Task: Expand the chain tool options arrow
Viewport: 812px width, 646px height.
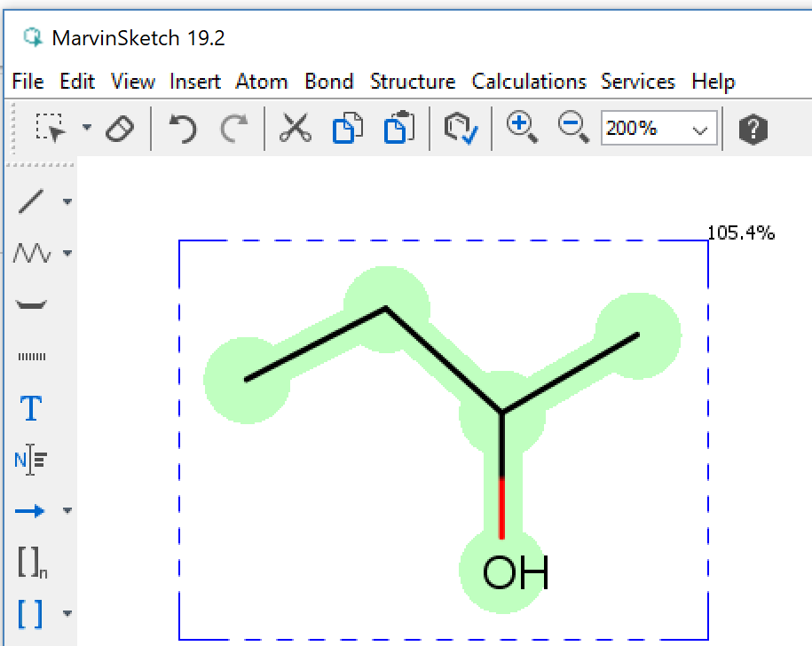Action: click(67, 254)
